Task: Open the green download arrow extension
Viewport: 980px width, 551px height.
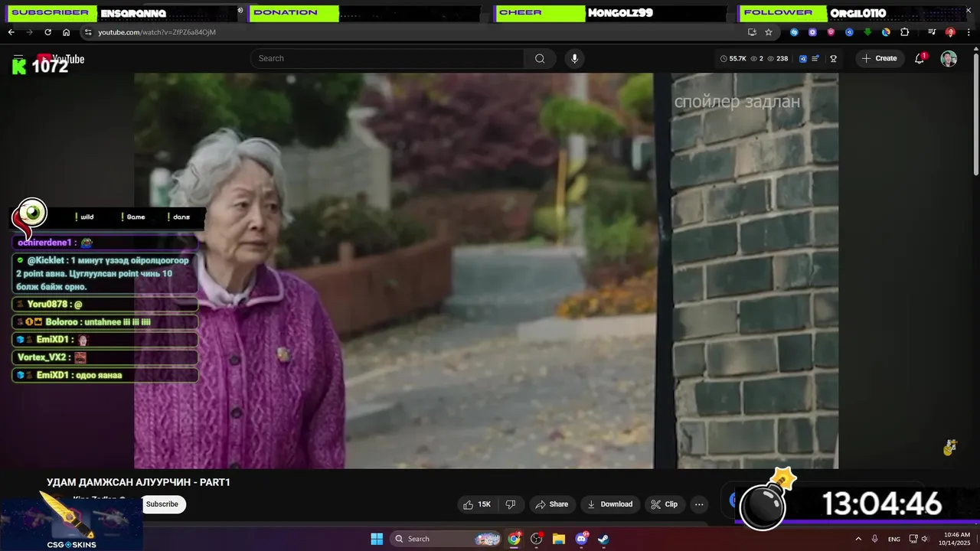Action: coord(867,32)
